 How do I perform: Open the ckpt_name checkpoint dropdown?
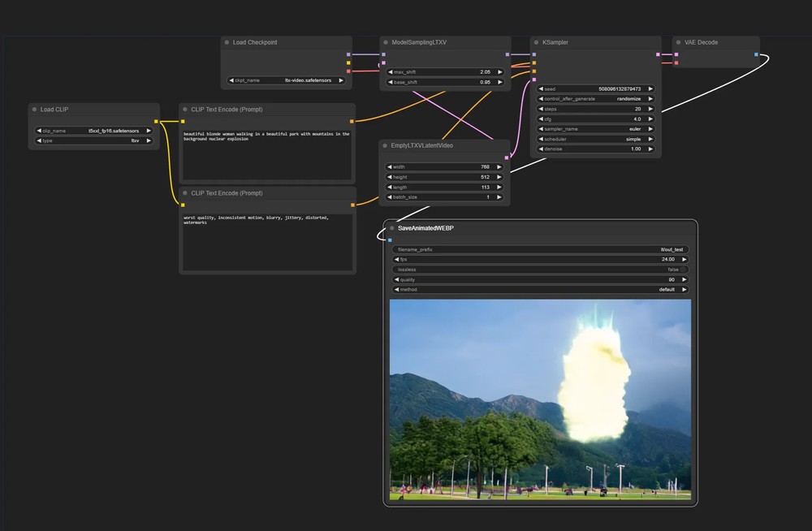[x=287, y=80]
